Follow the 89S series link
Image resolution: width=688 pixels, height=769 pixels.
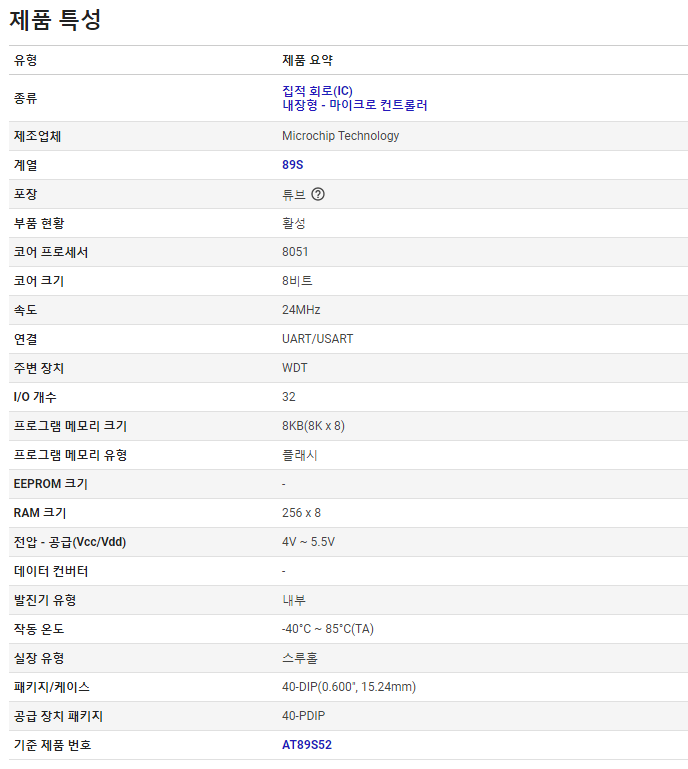point(293,165)
